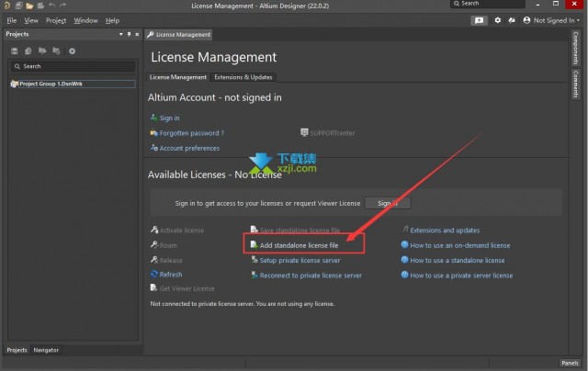Click the Sign in link

(x=169, y=118)
